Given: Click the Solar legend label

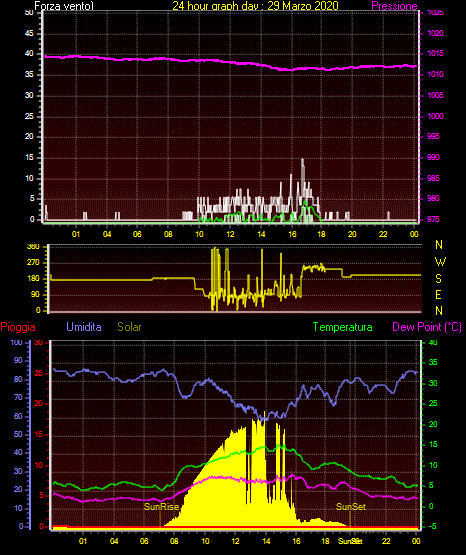Looking at the screenshot, I should (x=130, y=327).
